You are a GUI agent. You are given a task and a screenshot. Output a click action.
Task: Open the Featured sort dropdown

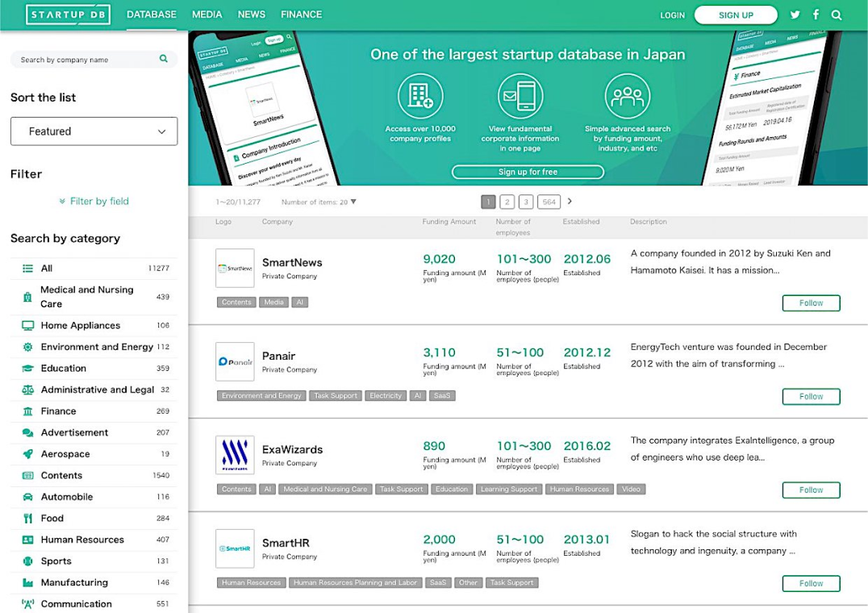coord(94,131)
